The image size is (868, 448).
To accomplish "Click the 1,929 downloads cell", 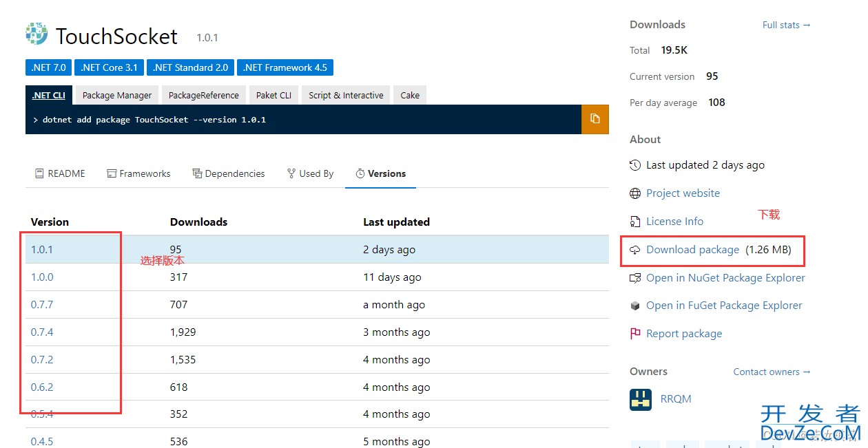I will click(x=183, y=332).
